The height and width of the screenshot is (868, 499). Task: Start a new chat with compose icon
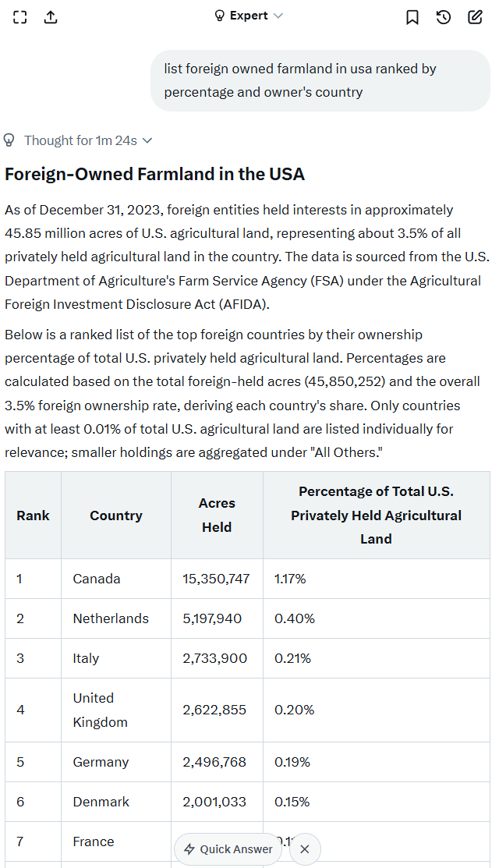(x=475, y=16)
